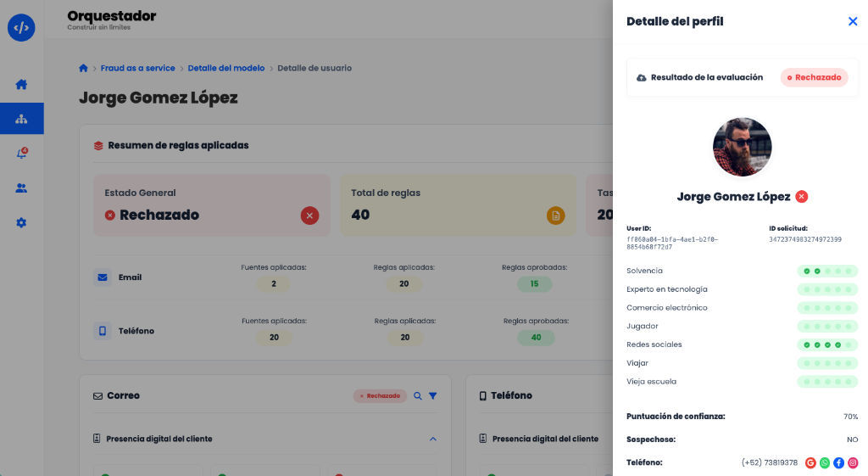Viewport: 868px width, 476px height.
Task: Click the ID solicitud number
Action: tap(805, 239)
